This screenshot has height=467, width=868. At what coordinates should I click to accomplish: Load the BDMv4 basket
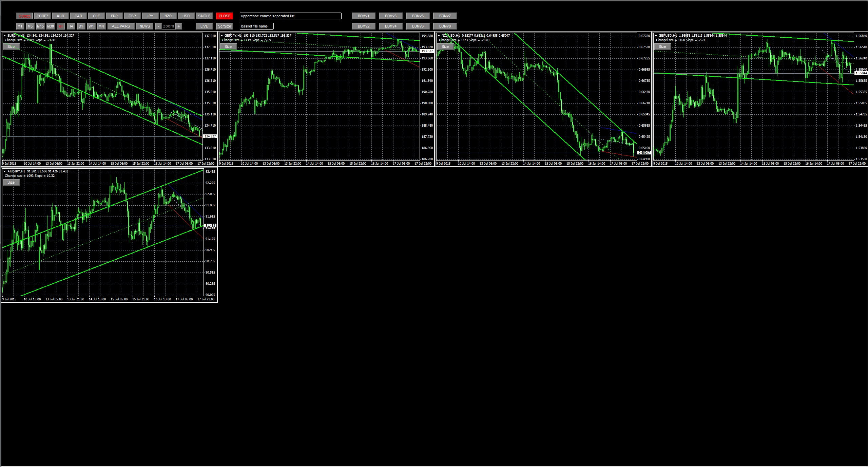[391, 26]
